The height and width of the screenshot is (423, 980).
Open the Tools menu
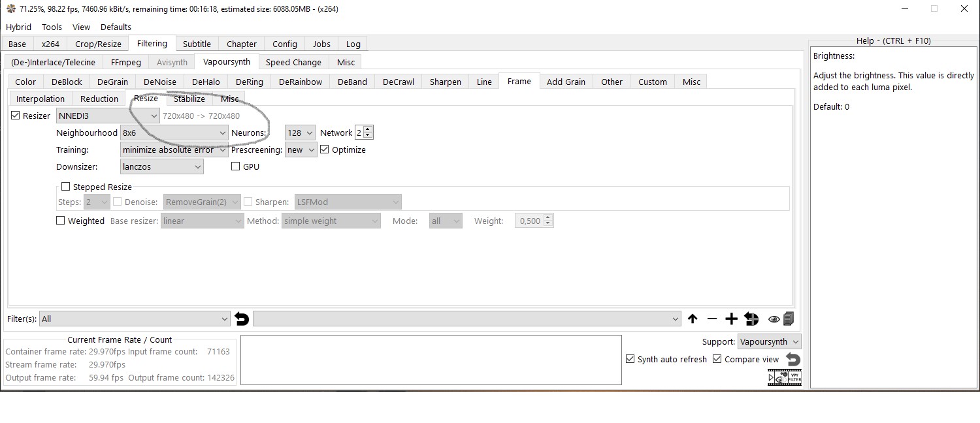[52, 27]
